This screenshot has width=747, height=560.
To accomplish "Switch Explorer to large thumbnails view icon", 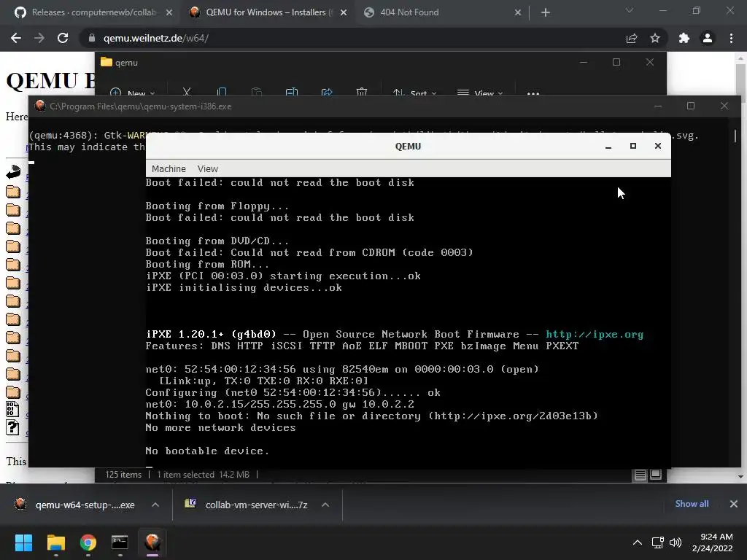I will click(x=656, y=475).
